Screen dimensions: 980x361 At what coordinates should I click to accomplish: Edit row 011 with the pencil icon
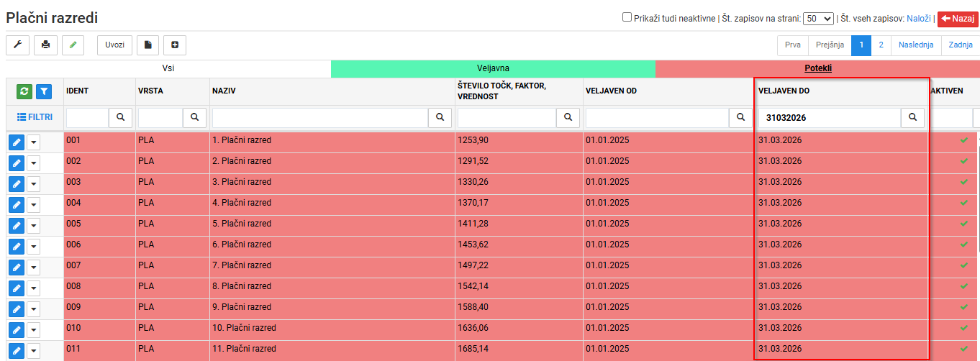click(17, 350)
